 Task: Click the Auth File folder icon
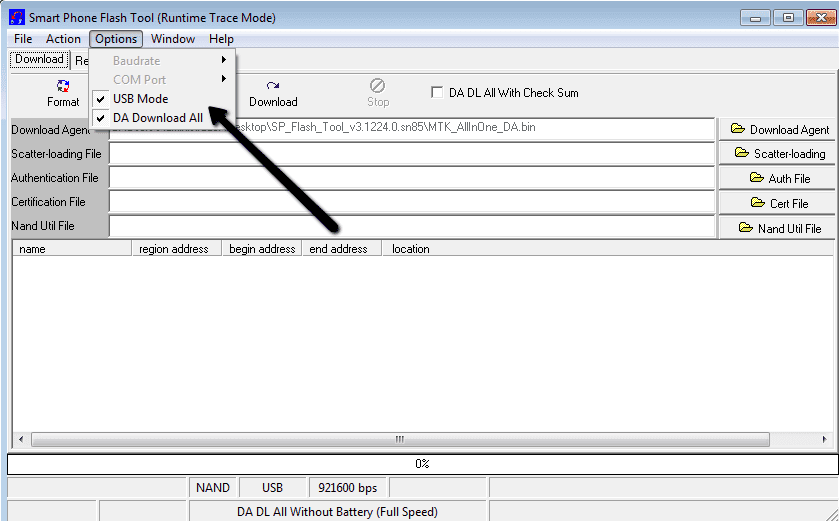[757, 178]
